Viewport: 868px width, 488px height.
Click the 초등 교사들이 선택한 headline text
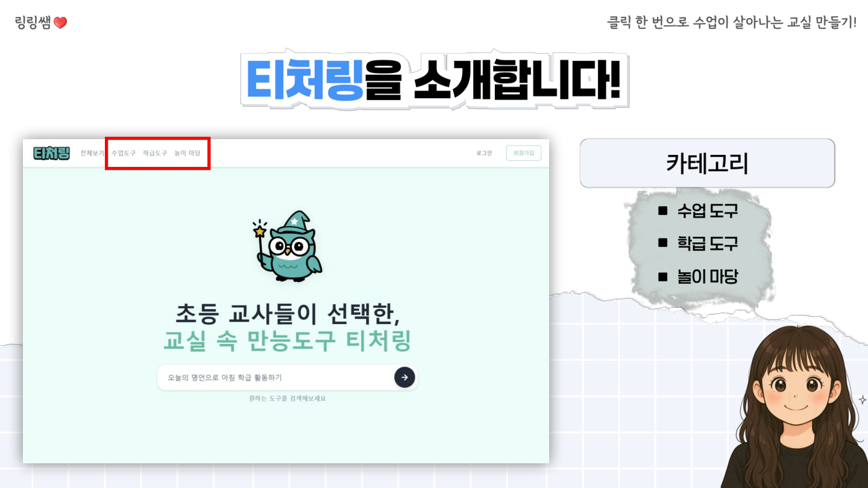click(288, 313)
